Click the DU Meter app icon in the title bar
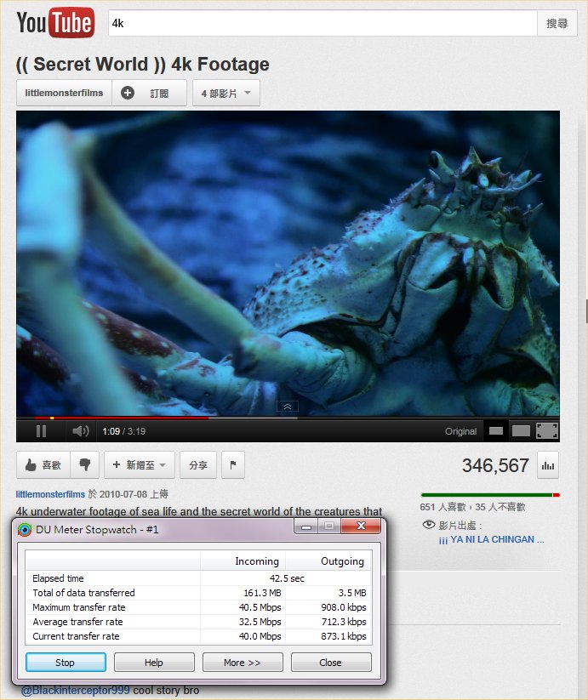 pos(25,529)
